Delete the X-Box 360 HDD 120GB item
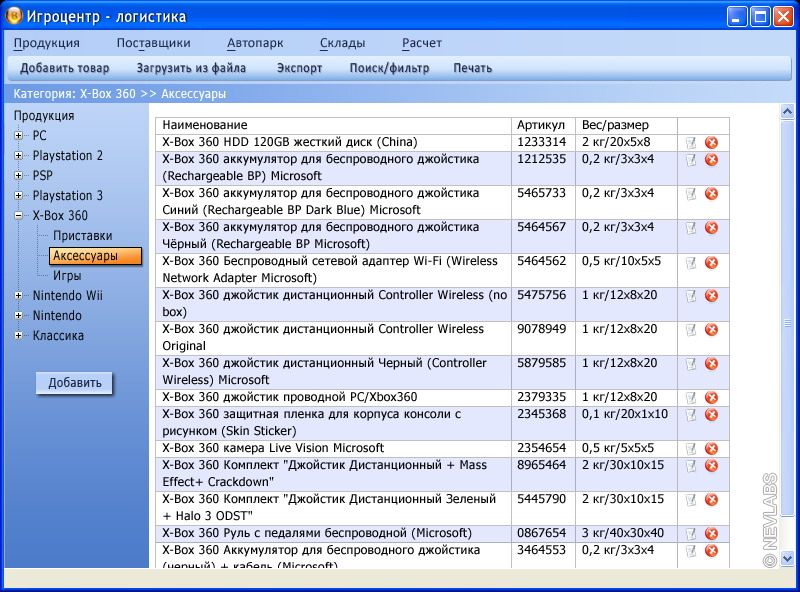800x592 pixels. [x=711, y=143]
